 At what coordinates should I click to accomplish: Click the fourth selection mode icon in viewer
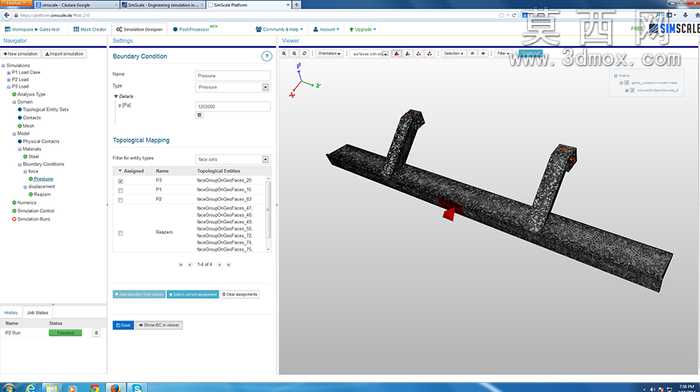point(429,54)
